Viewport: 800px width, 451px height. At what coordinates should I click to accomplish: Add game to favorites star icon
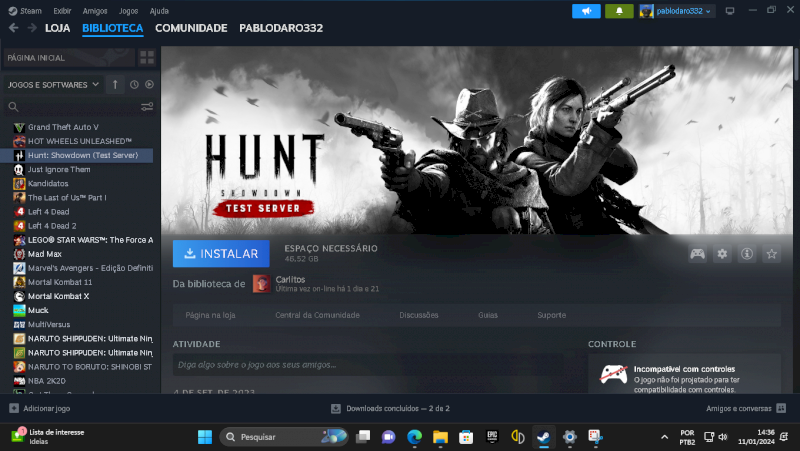(771, 254)
